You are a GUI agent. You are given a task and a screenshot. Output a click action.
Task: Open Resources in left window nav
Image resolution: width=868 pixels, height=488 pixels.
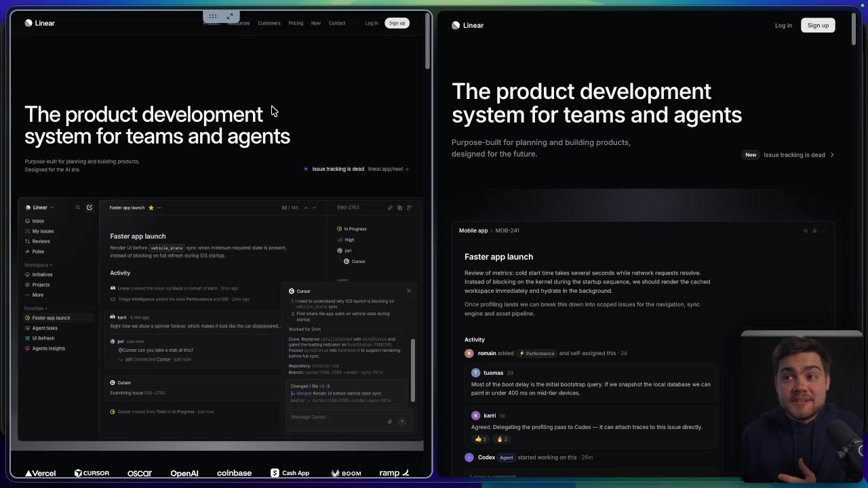239,23
